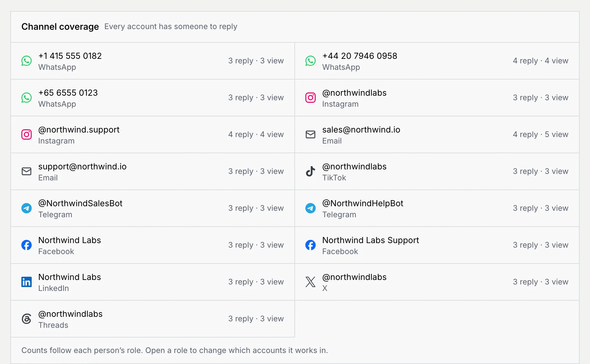
Task: Click the envelope icon for support@northwind.io
Action: coord(27,171)
